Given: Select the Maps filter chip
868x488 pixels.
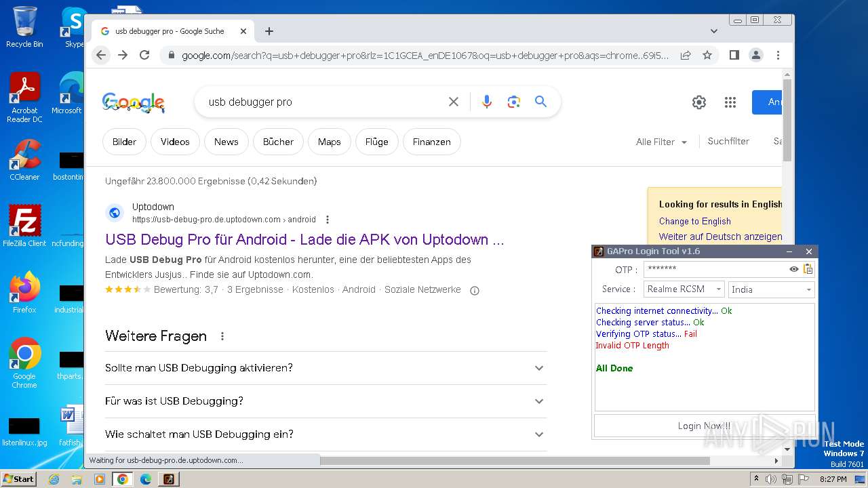Looking at the screenshot, I should (x=329, y=142).
